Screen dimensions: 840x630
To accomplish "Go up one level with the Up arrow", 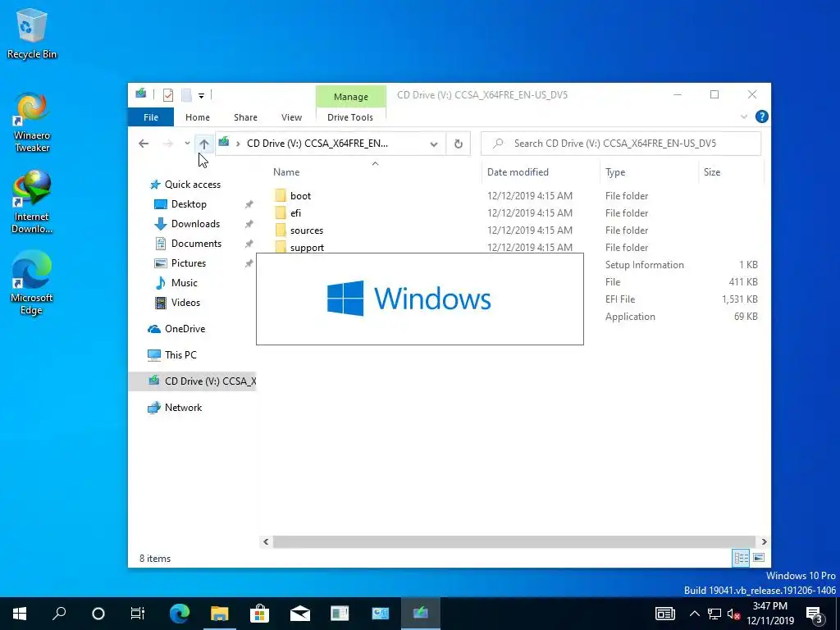I will (x=203, y=144).
